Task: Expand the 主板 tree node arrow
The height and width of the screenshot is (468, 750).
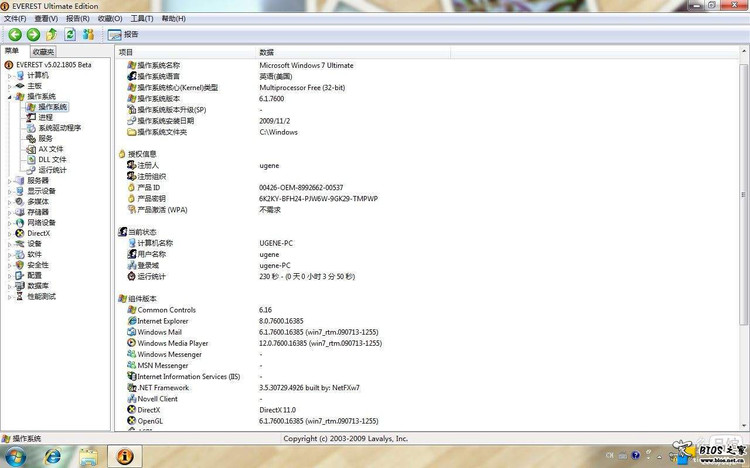Action: 9,86
